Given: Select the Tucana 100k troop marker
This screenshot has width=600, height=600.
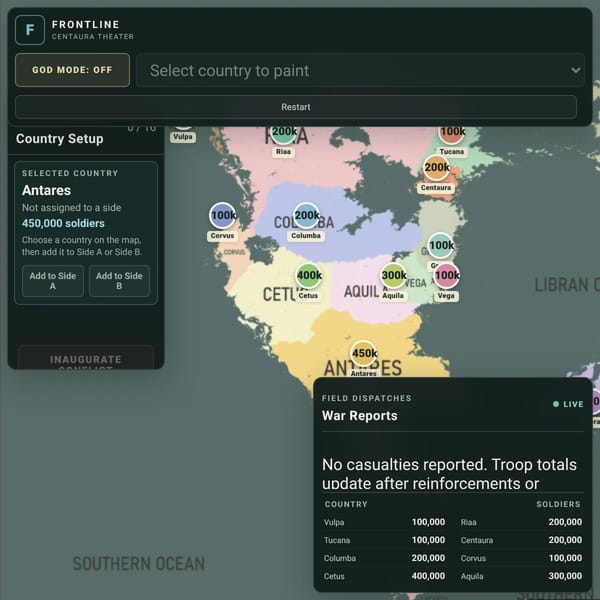Looking at the screenshot, I should [452, 133].
